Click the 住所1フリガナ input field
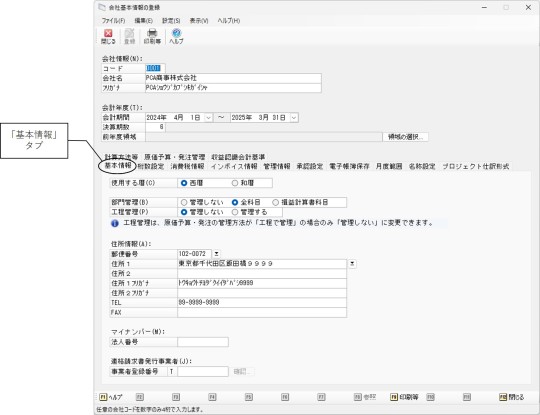Viewport: 540px width, 415px height. [x=262, y=283]
